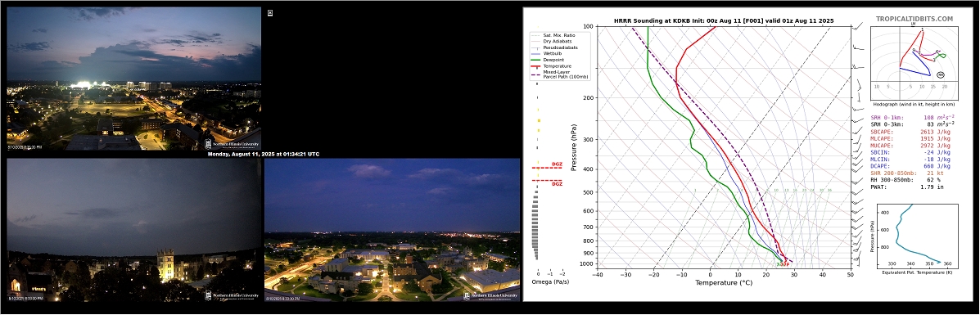The width and height of the screenshot is (980, 315).
Task: Click the Monday, August 11, 2025 UTC timestamp
Action: 264,154
